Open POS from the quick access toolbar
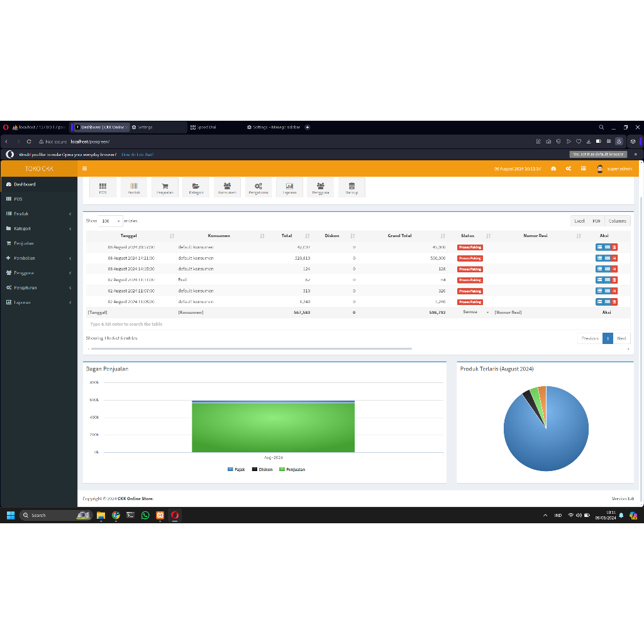644x644 pixels. point(103,187)
